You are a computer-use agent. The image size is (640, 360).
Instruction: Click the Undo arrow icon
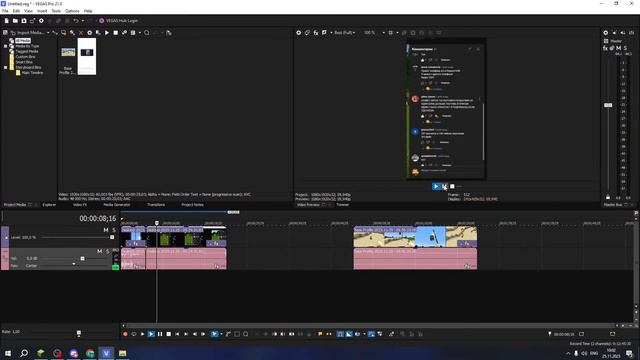coord(76,20)
